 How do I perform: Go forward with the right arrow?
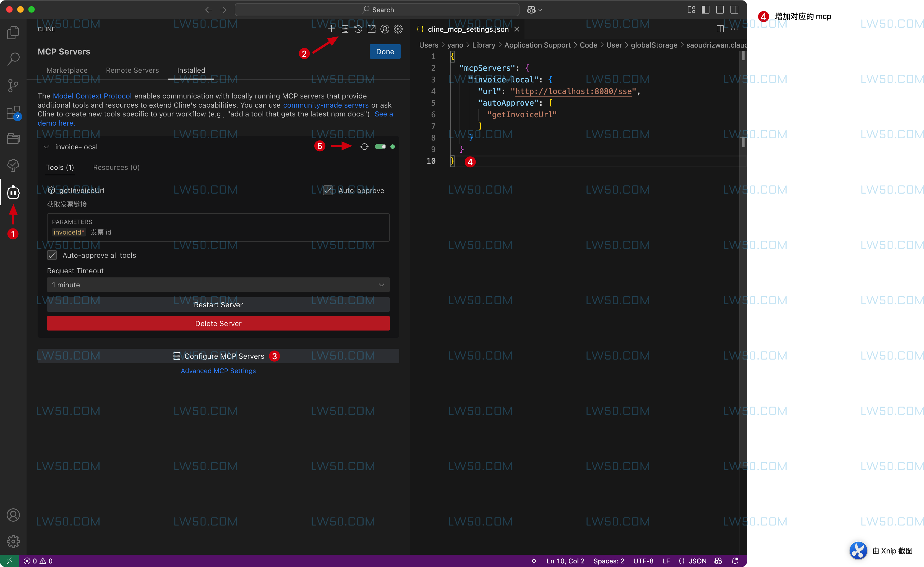pyautogui.click(x=223, y=10)
